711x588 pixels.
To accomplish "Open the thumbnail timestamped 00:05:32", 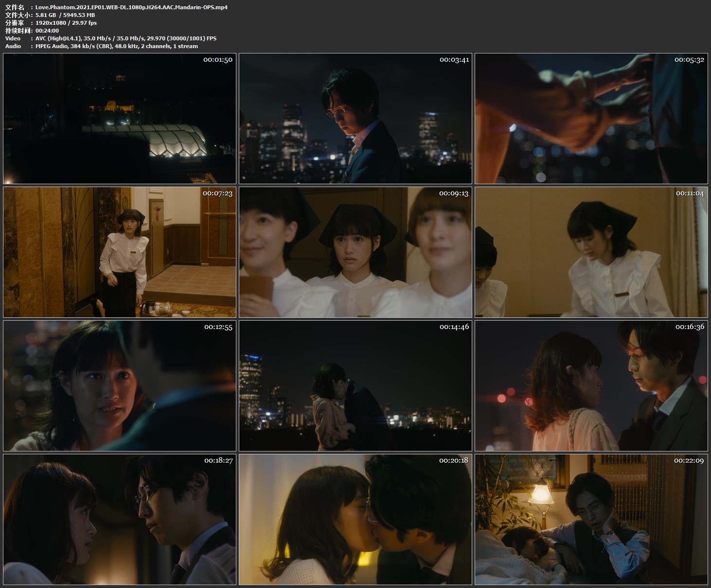I will [591, 119].
